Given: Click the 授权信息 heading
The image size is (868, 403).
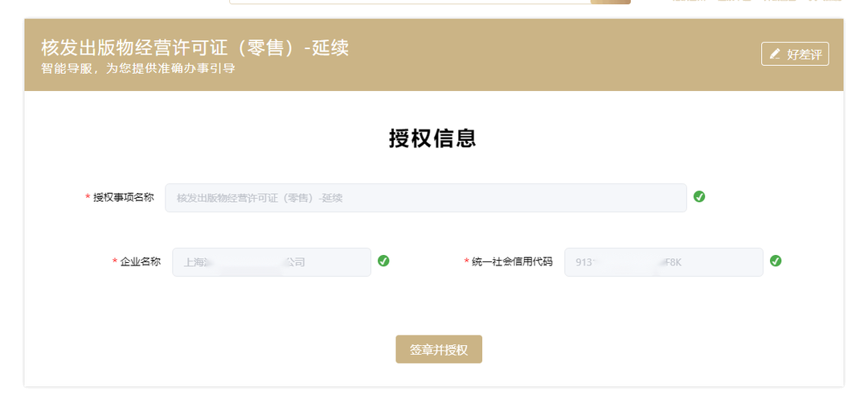Looking at the screenshot, I should click(432, 138).
